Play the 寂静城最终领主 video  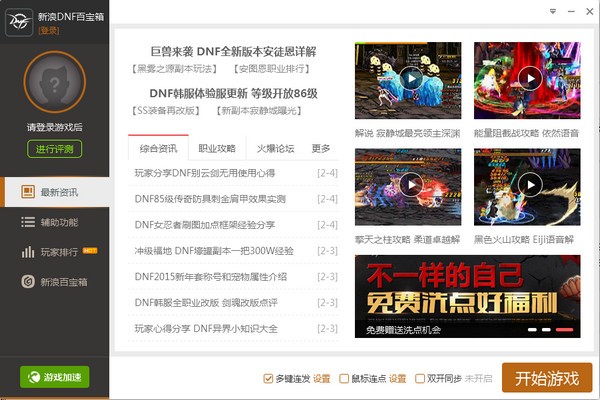pos(410,79)
